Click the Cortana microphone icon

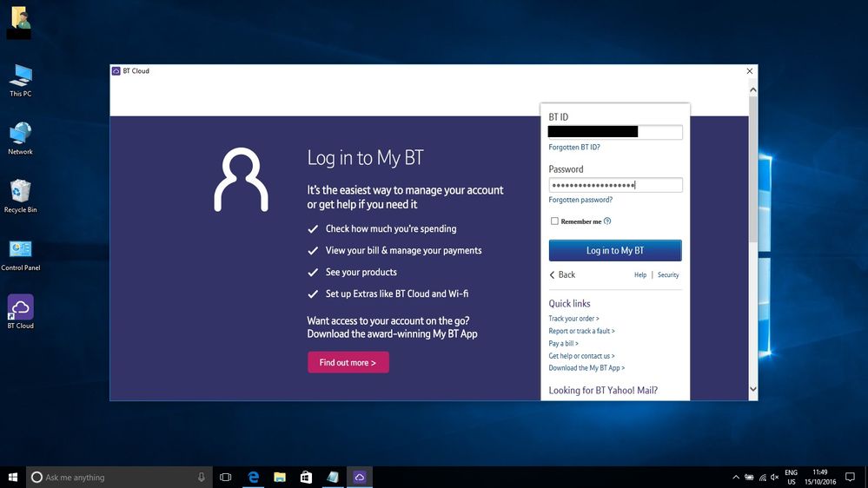pyautogui.click(x=202, y=477)
